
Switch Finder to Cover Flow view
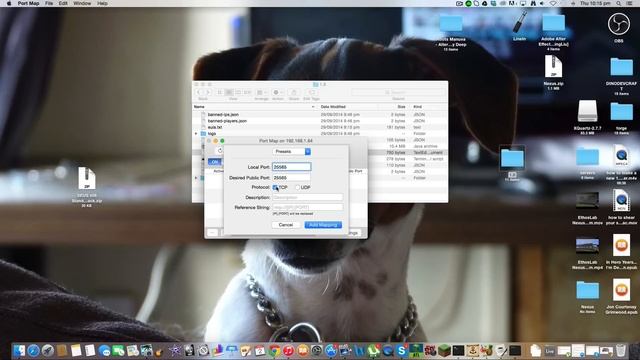click(x=247, y=93)
